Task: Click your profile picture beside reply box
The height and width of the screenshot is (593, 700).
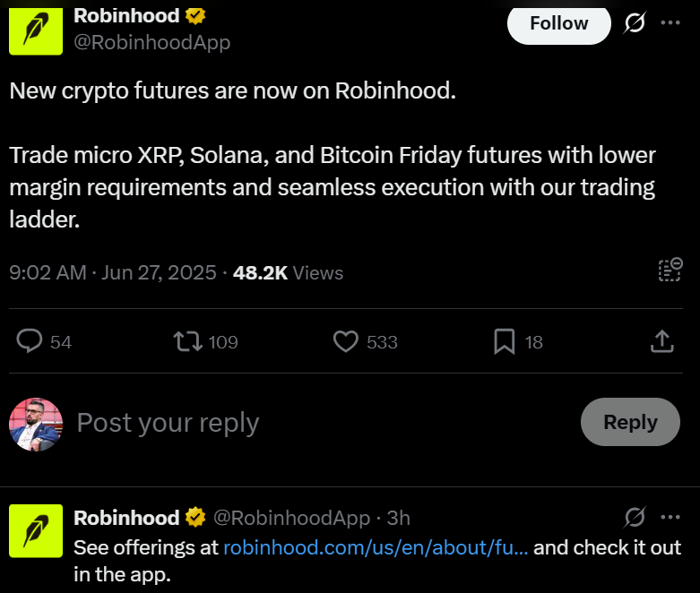Action: [36, 424]
